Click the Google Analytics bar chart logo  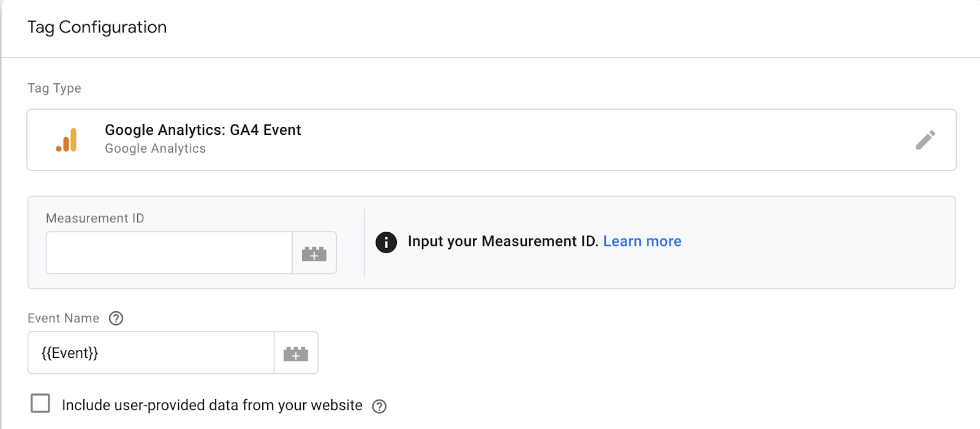67,140
